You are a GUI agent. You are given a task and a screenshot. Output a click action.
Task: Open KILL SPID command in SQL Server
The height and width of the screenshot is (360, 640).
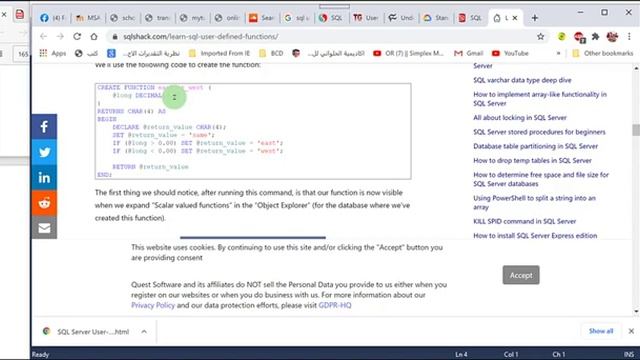tap(524, 221)
